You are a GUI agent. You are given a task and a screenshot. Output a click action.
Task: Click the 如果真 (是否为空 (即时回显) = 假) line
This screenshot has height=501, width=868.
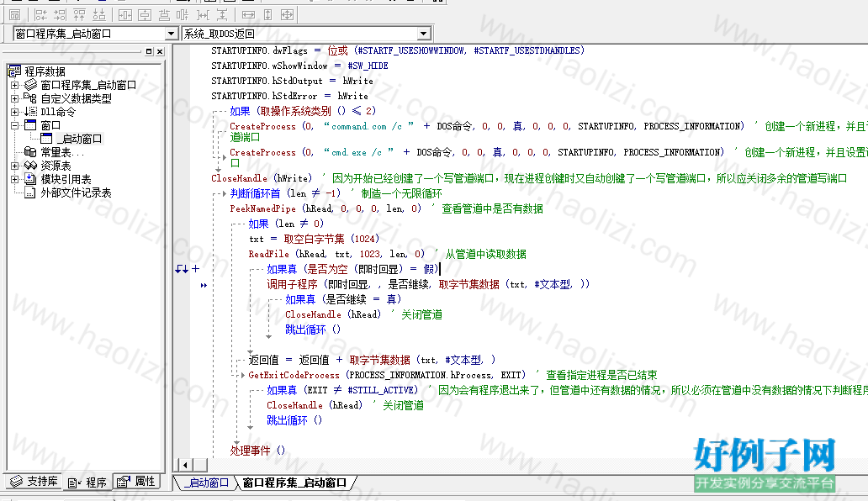pyautogui.click(x=352, y=269)
